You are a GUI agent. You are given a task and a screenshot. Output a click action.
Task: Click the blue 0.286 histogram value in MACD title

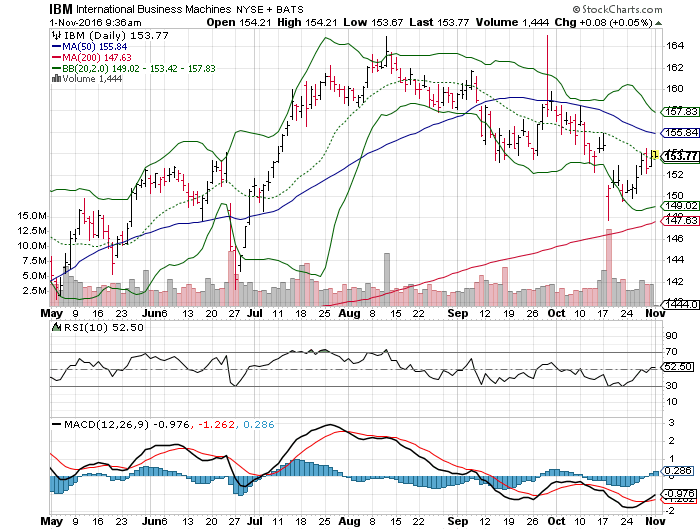pos(259,424)
